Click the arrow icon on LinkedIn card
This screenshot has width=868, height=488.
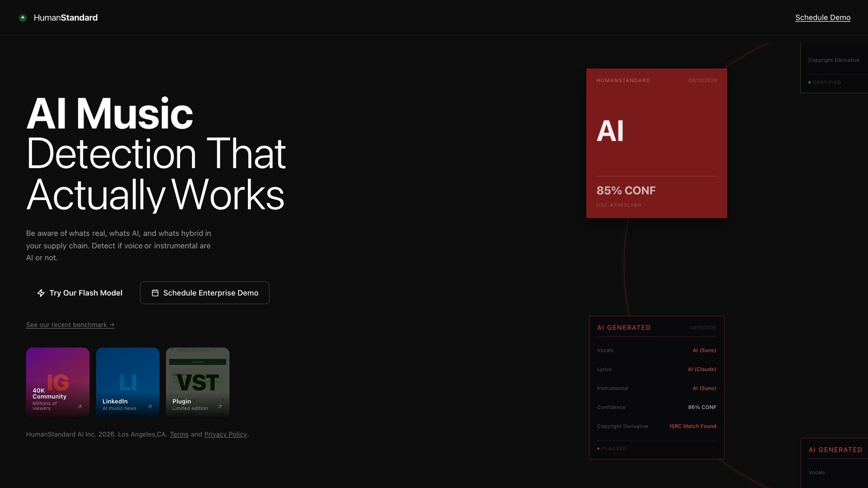tap(150, 407)
